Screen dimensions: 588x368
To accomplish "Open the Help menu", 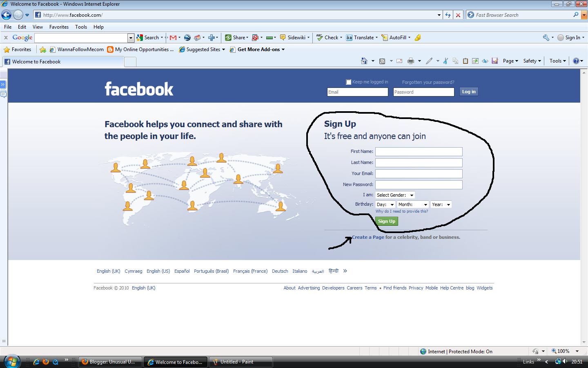I will click(x=98, y=27).
